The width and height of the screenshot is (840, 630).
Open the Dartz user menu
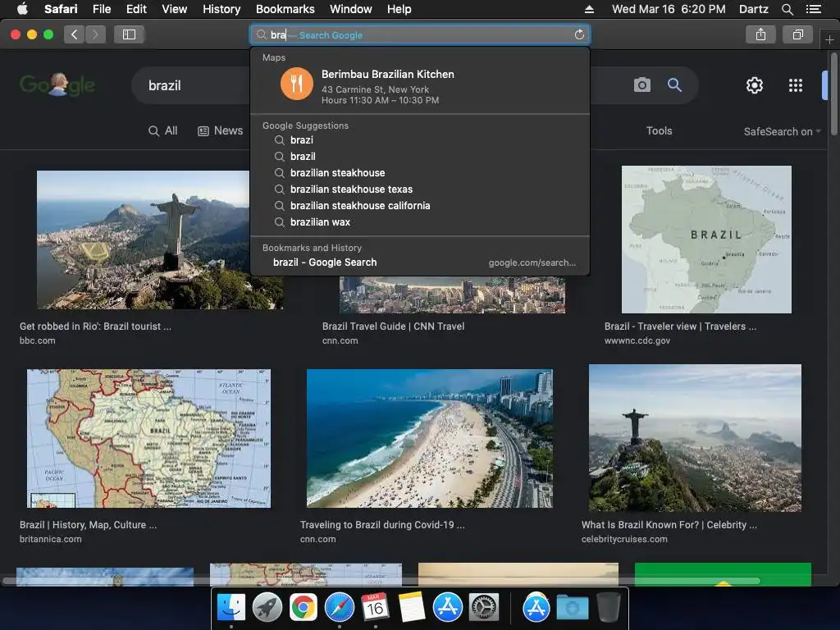coord(753,9)
